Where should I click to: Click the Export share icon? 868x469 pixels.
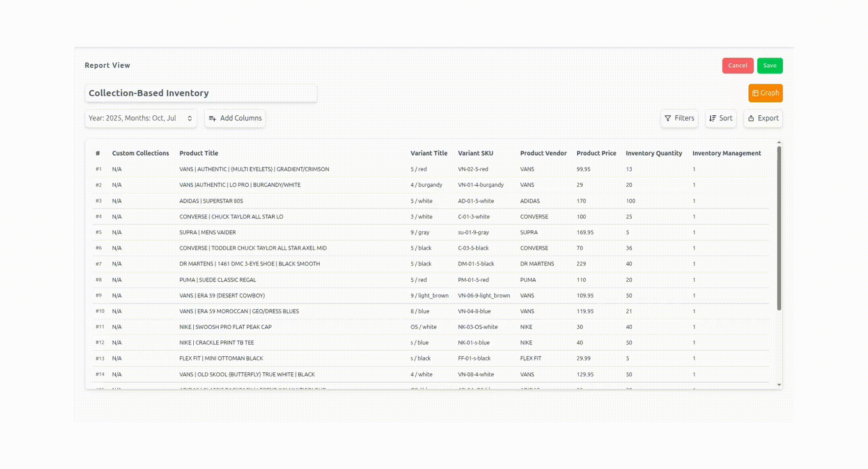(x=751, y=118)
